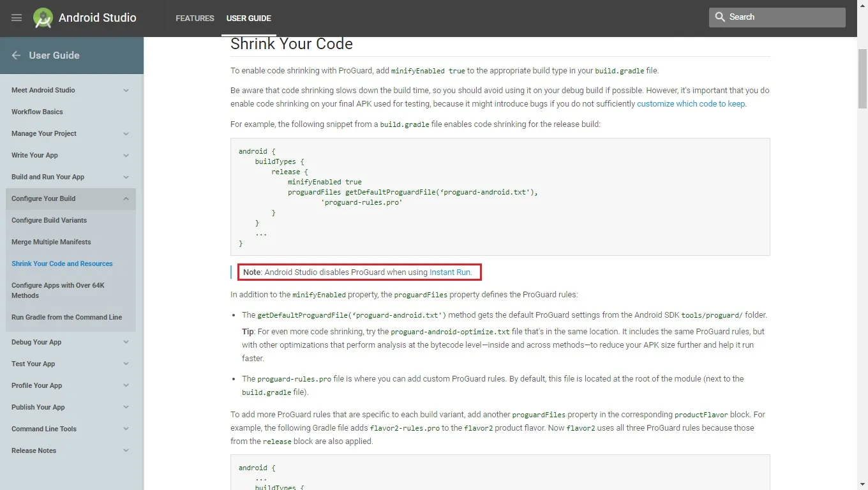This screenshot has height=490, width=868.
Task: Open the Features tab
Action: coord(195,19)
